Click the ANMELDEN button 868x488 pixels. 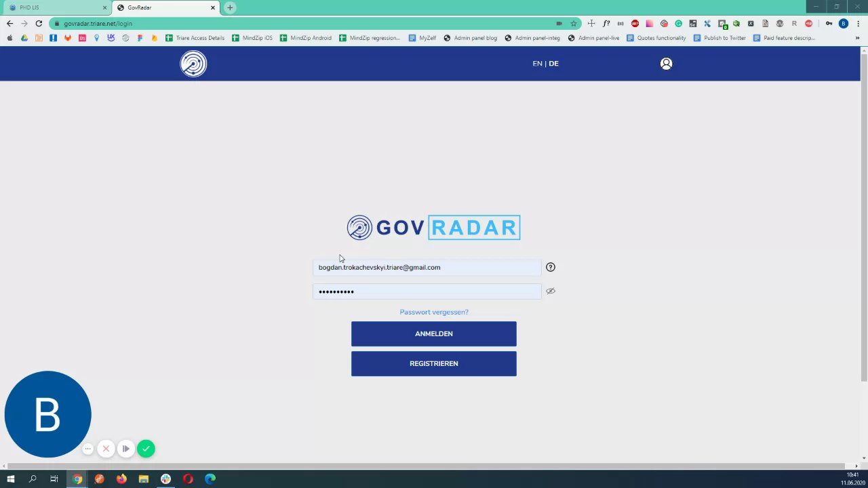(x=434, y=334)
